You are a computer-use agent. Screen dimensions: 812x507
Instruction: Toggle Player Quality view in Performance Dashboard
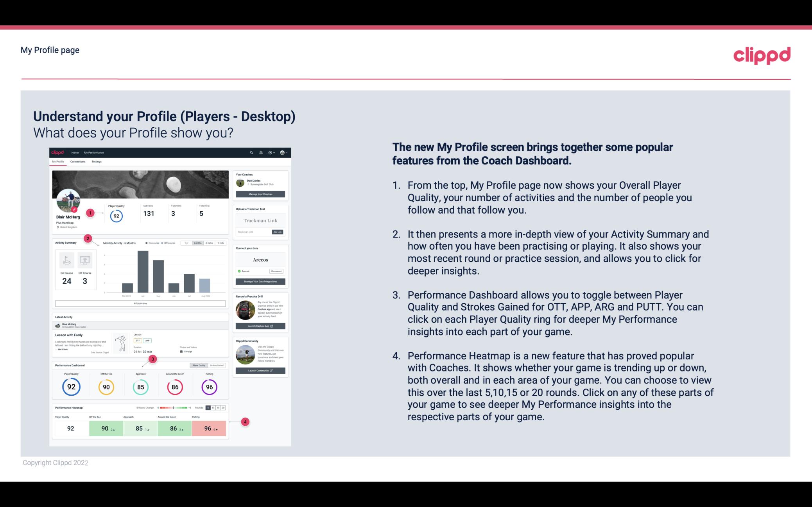tap(199, 365)
